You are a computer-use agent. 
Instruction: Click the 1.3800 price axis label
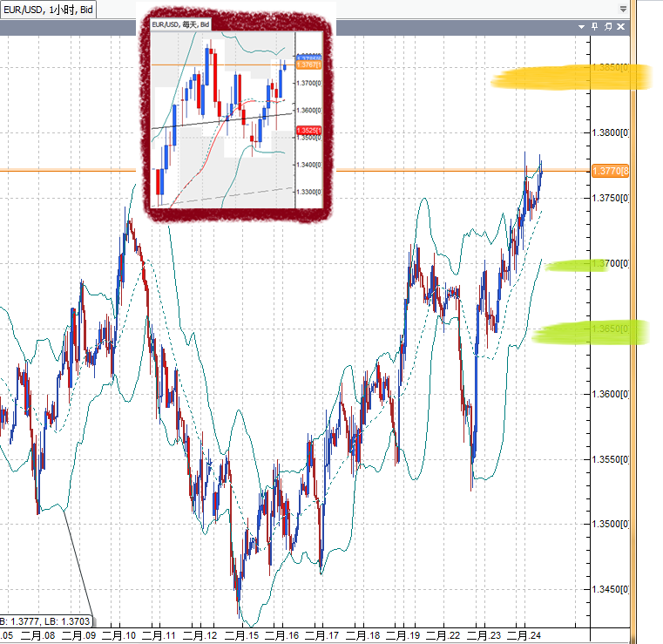[x=610, y=132]
